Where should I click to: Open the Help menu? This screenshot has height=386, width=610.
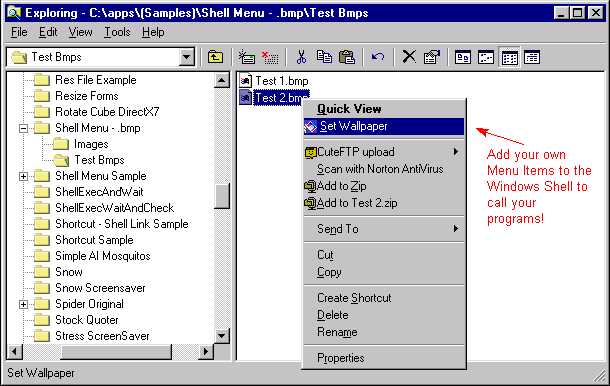(x=153, y=32)
